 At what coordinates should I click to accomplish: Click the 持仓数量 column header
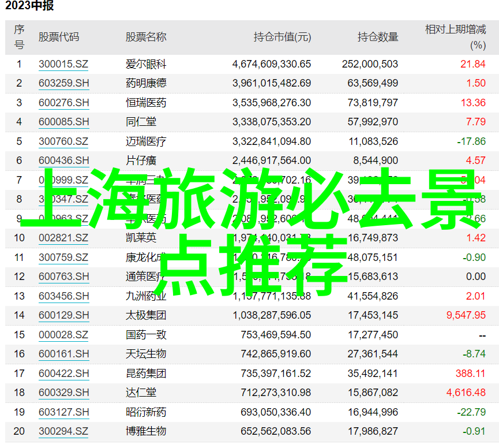[378, 37]
